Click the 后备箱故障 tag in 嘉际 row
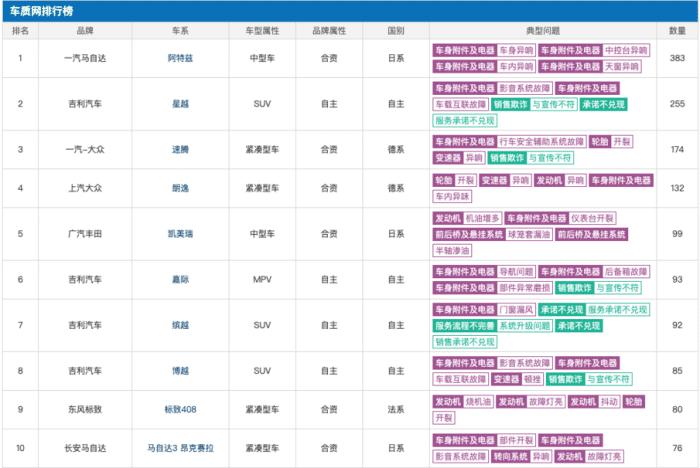 pos(626,272)
